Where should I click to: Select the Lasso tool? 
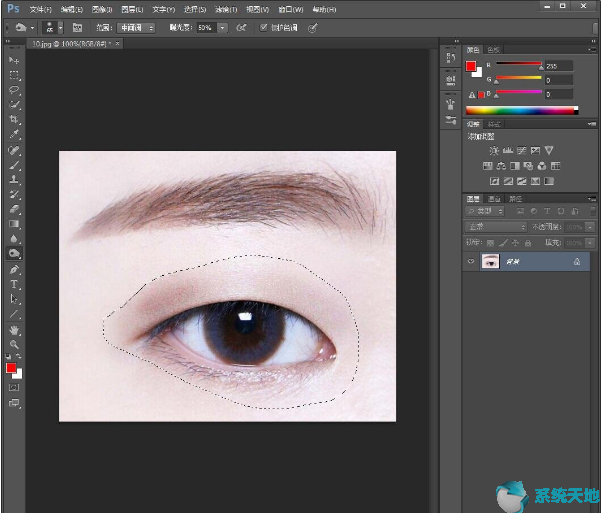pos(15,89)
